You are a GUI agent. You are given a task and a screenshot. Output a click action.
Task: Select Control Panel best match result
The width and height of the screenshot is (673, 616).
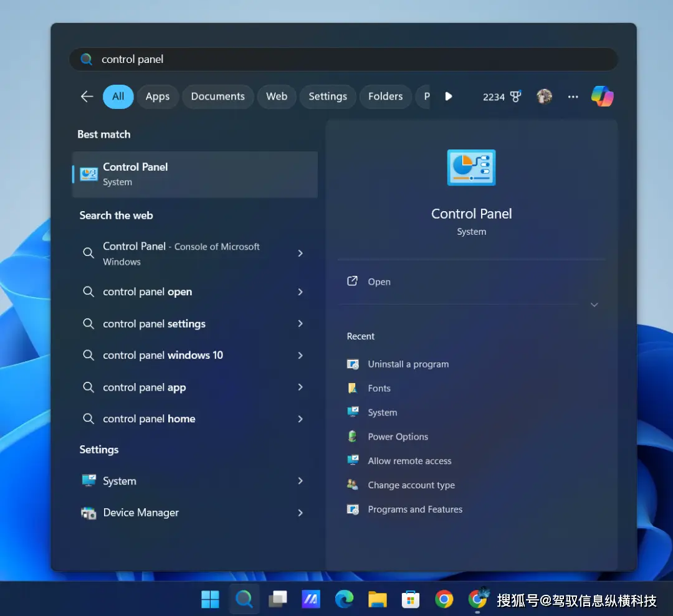[195, 174]
